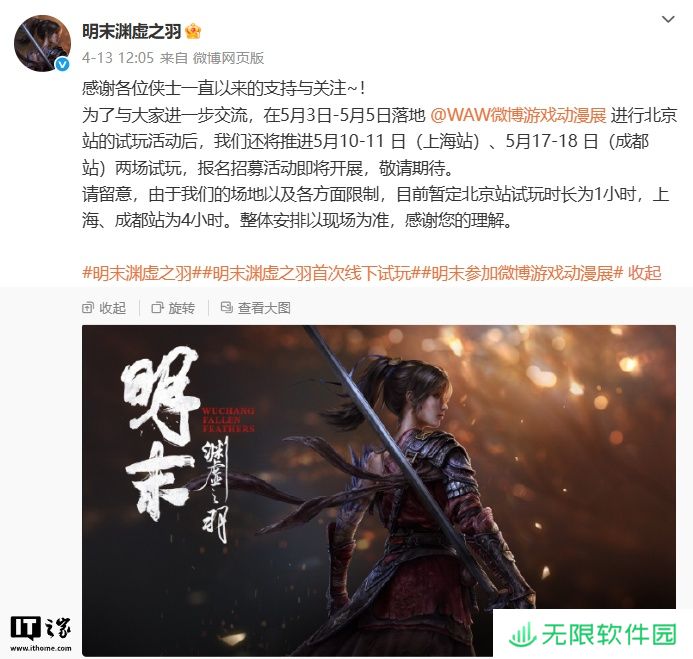
Task: Open the @WAW微博游戏动漫展 mention
Action: [518, 115]
